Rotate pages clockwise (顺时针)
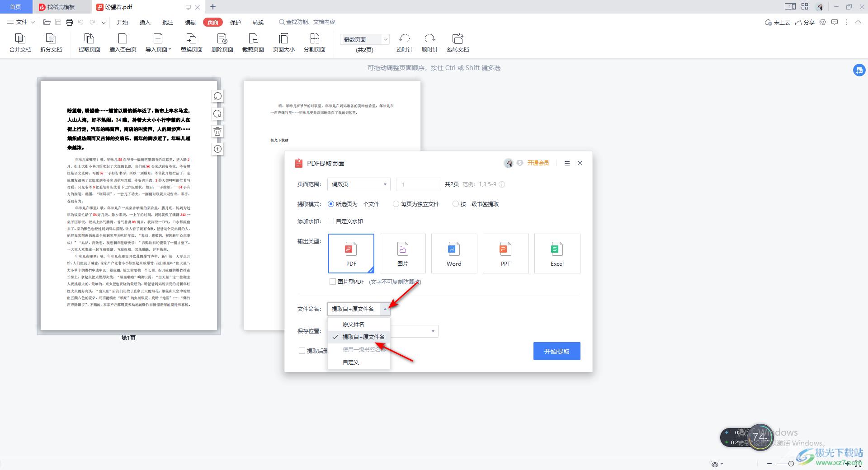Screen dimensions: 868x470 (430, 43)
